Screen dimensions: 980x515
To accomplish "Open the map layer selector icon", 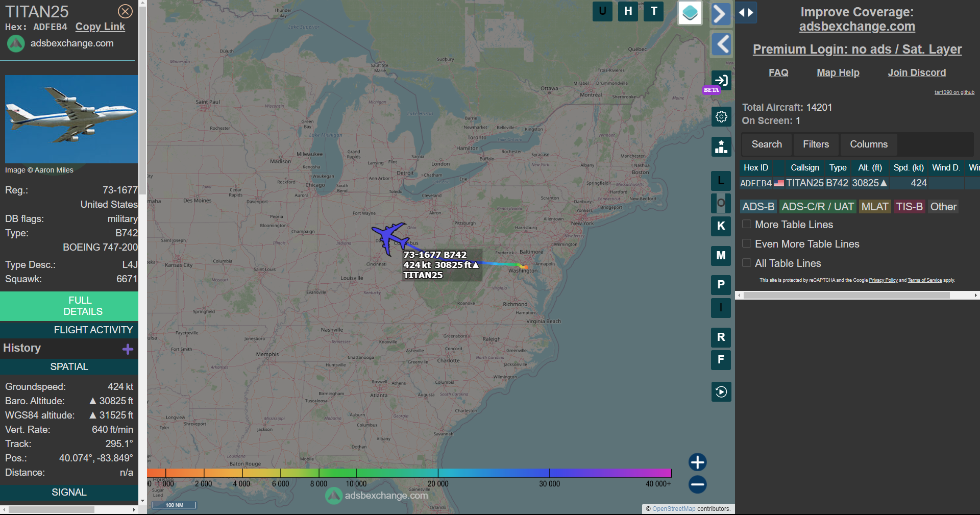I will [690, 13].
